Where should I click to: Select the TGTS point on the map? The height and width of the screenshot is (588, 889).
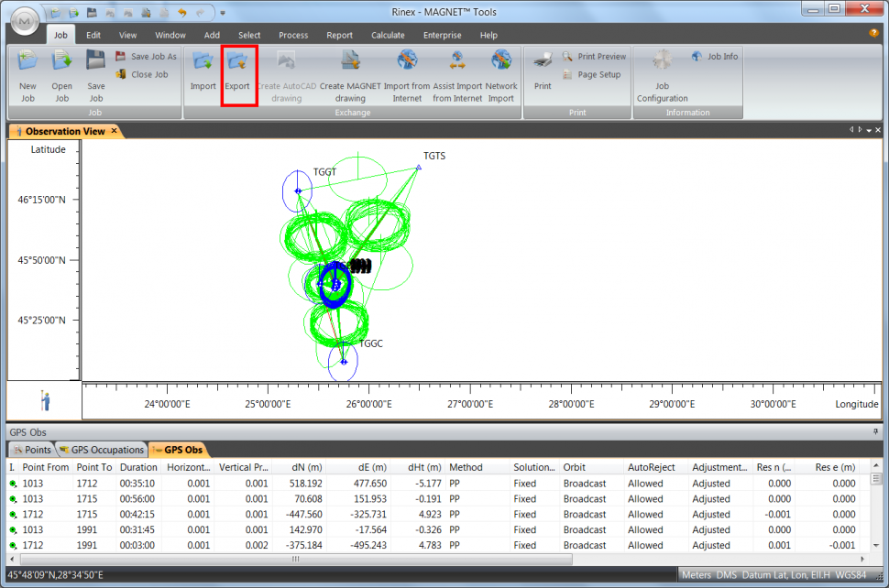coord(419,168)
